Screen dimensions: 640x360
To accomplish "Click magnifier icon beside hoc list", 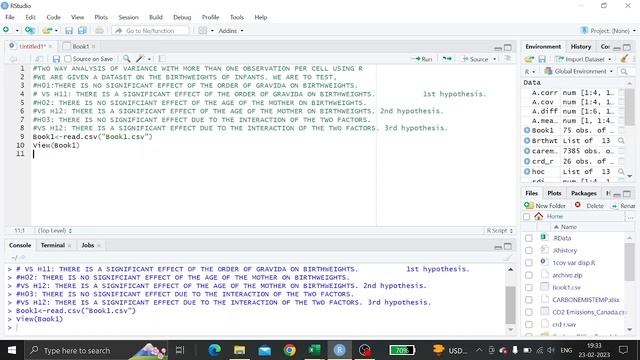I will pos(621,172).
